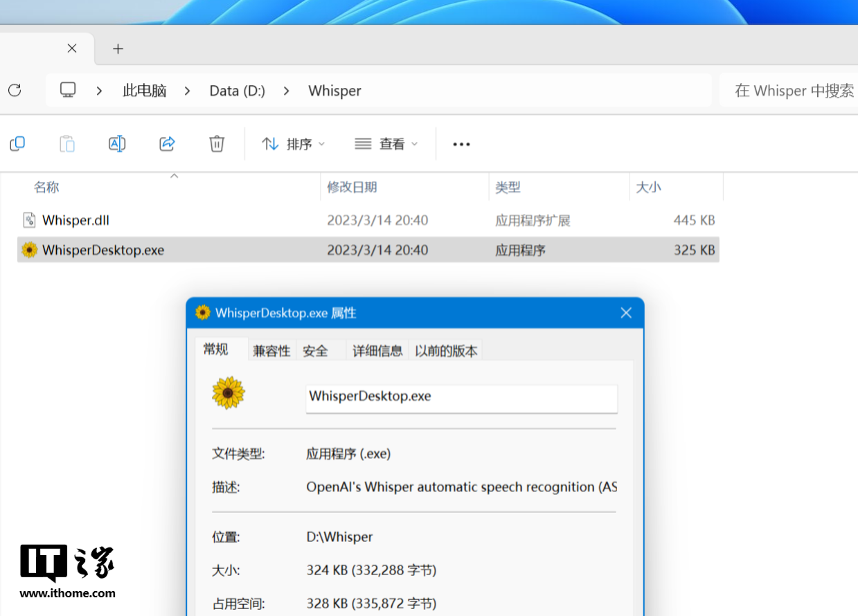Add a new tab with plus button
Image resolution: width=858 pixels, height=616 pixels.
(x=118, y=48)
